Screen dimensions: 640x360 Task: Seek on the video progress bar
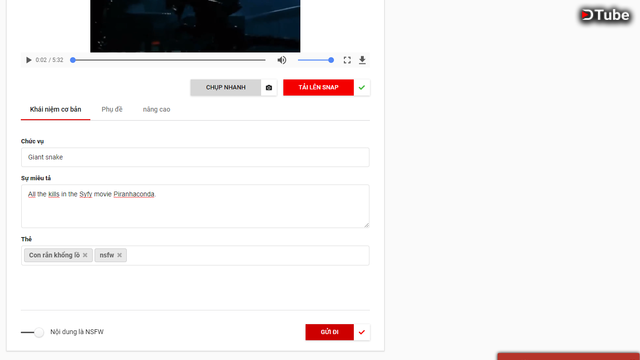[169, 60]
